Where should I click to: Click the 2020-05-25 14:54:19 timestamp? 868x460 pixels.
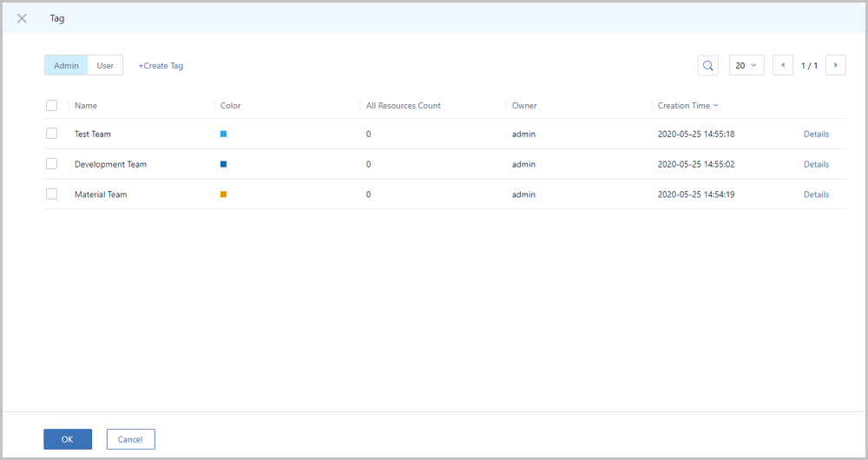[696, 194]
